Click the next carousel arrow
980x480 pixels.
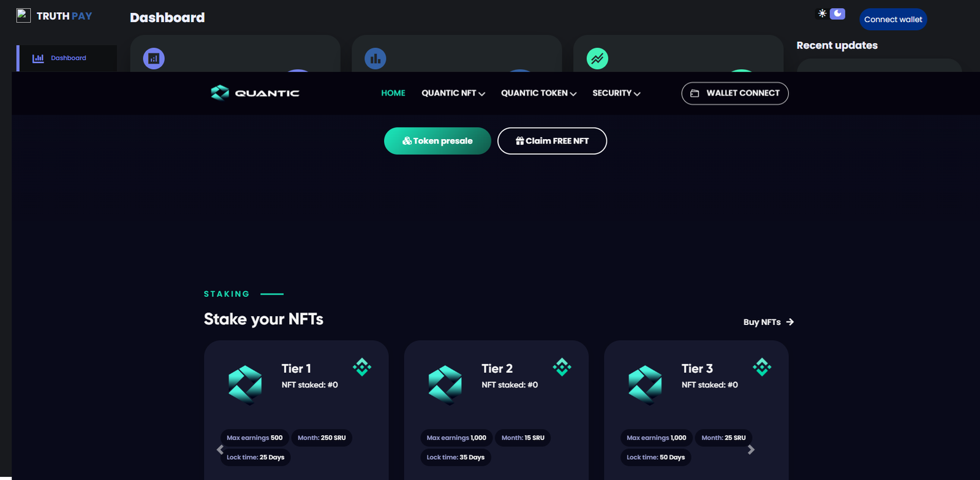tap(751, 450)
